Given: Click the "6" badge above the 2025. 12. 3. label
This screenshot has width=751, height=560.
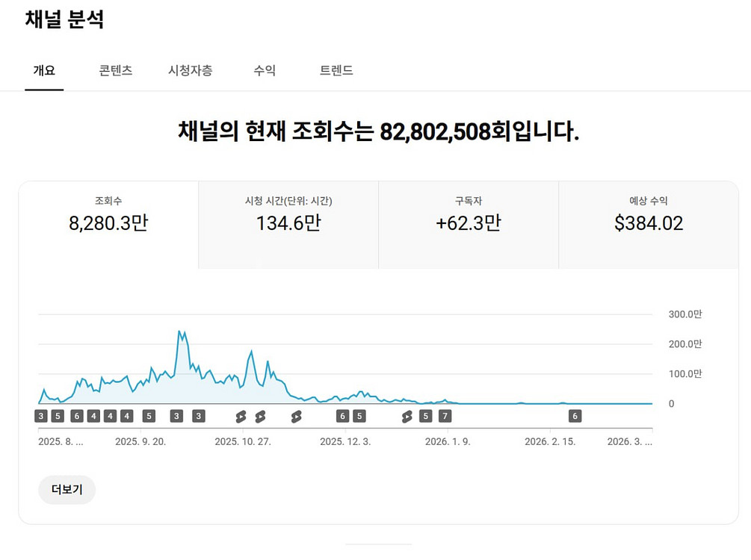Looking at the screenshot, I should coord(342,416).
